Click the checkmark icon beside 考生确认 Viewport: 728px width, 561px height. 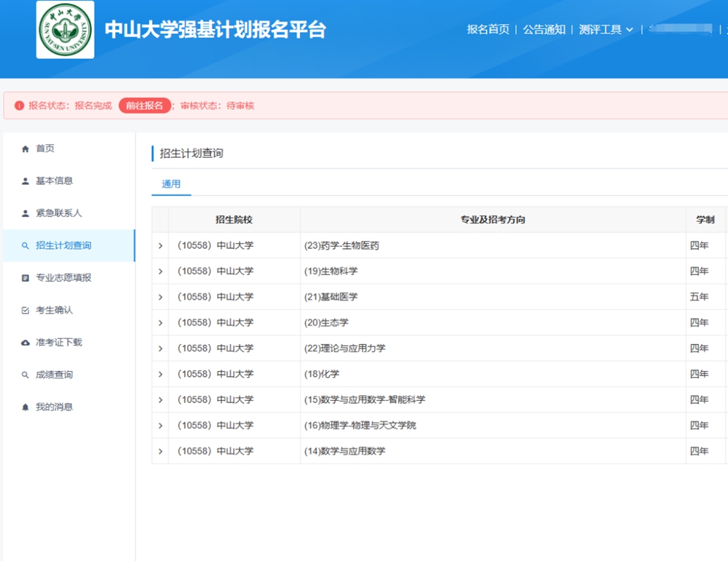tap(25, 310)
